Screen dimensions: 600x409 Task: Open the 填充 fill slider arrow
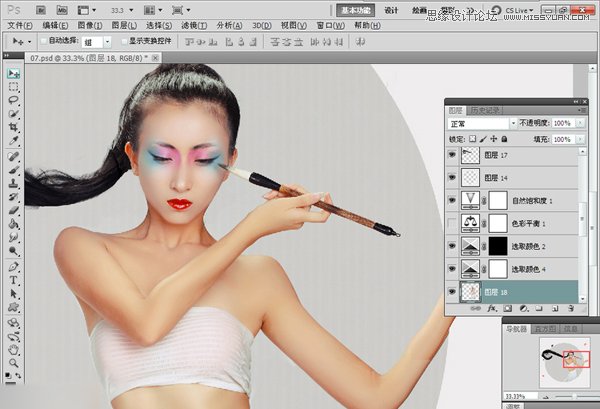(x=581, y=139)
